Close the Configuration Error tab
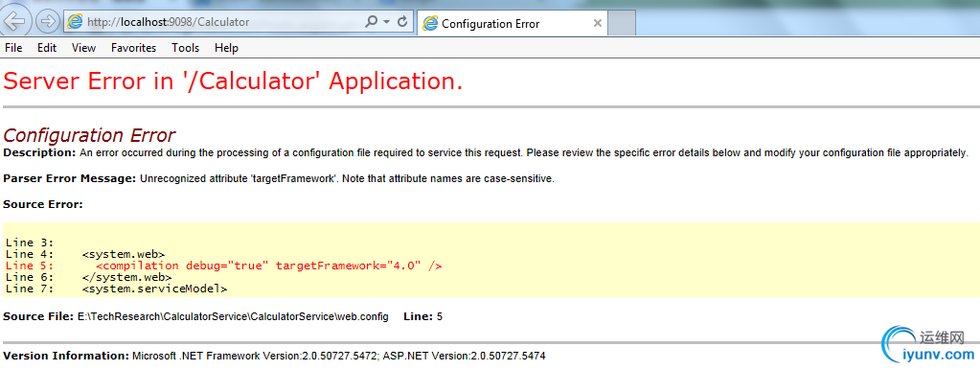980x370 pixels. tap(597, 24)
